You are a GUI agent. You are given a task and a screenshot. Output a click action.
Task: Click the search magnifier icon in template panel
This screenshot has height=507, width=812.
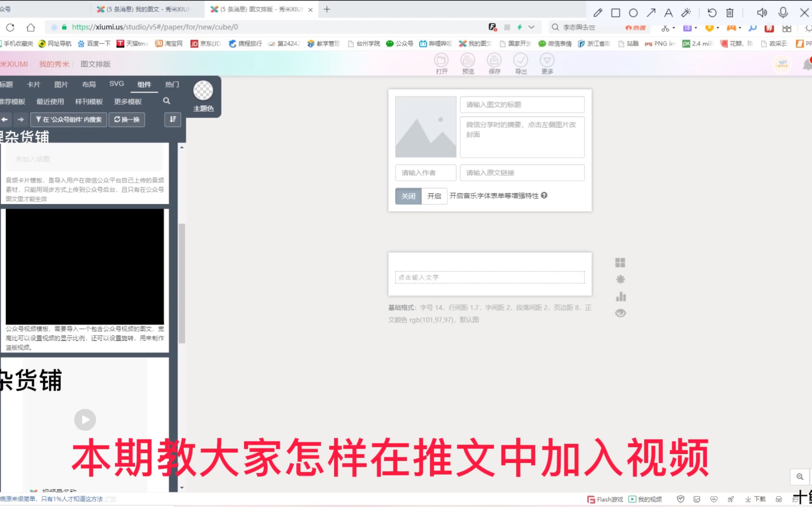(x=167, y=101)
